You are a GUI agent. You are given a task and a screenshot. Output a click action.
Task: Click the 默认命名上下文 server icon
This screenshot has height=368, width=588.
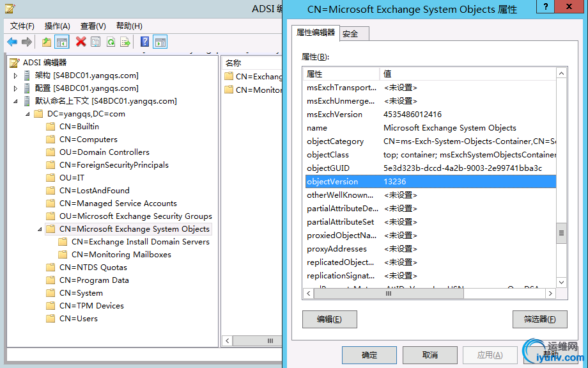pos(27,101)
